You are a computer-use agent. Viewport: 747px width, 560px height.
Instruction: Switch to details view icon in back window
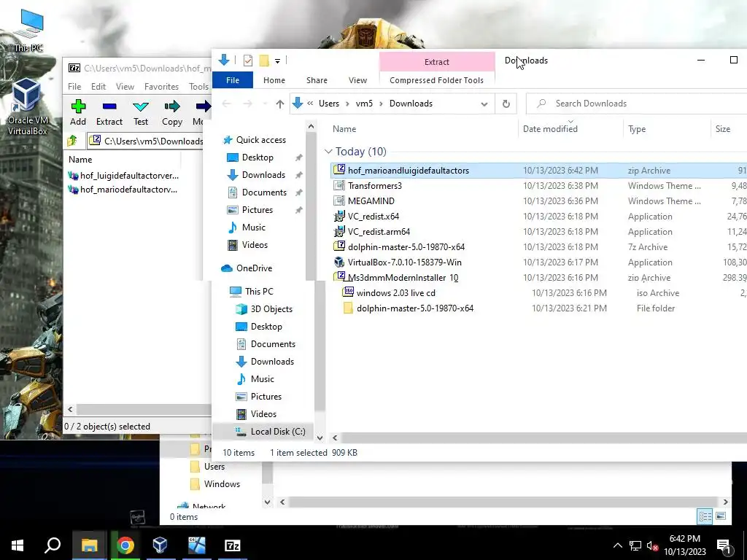pyautogui.click(x=705, y=516)
